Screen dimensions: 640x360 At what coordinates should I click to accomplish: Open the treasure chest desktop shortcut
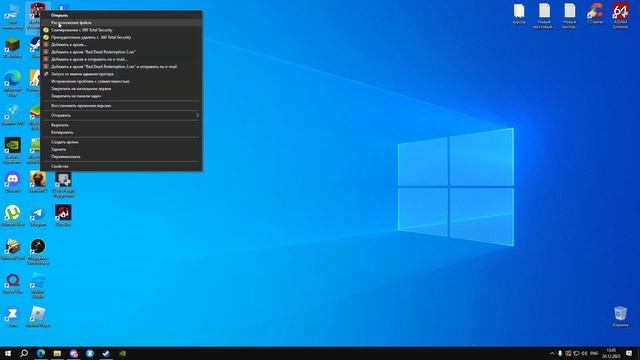13,249
